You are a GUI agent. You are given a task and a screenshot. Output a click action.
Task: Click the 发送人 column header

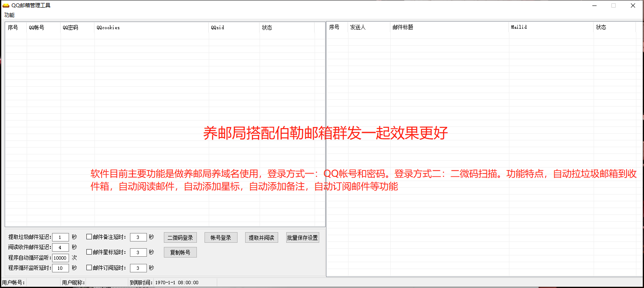tap(369, 27)
